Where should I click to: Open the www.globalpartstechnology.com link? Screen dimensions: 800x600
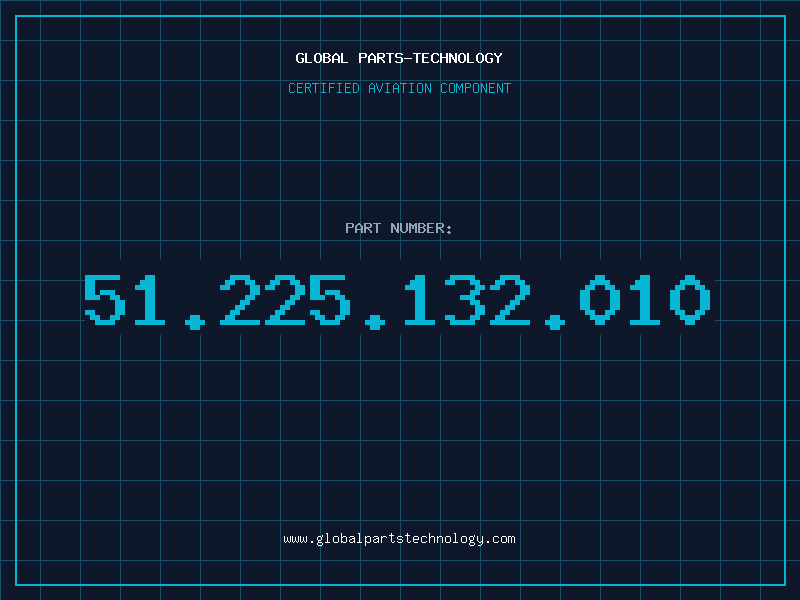click(399, 539)
